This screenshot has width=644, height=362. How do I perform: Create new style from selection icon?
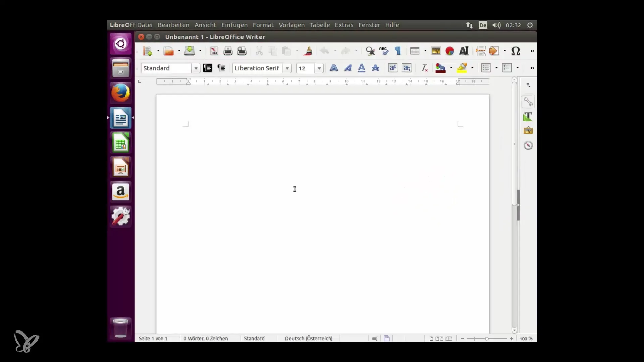[221, 68]
